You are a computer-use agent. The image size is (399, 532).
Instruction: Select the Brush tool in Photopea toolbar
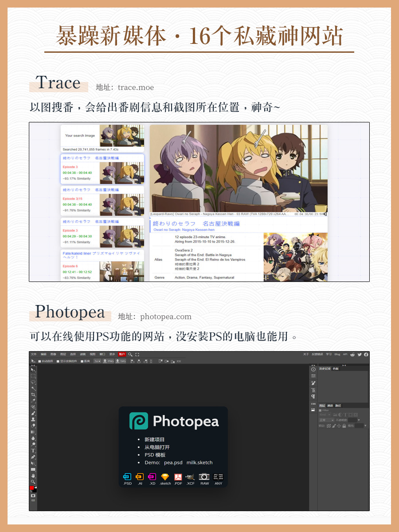[x=33, y=413]
